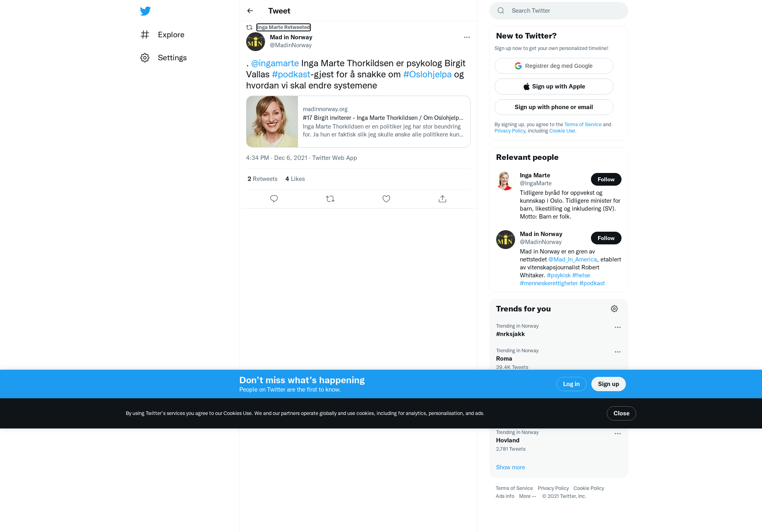Open more options for the Hovland trend
762x532 pixels.
tap(618, 434)
